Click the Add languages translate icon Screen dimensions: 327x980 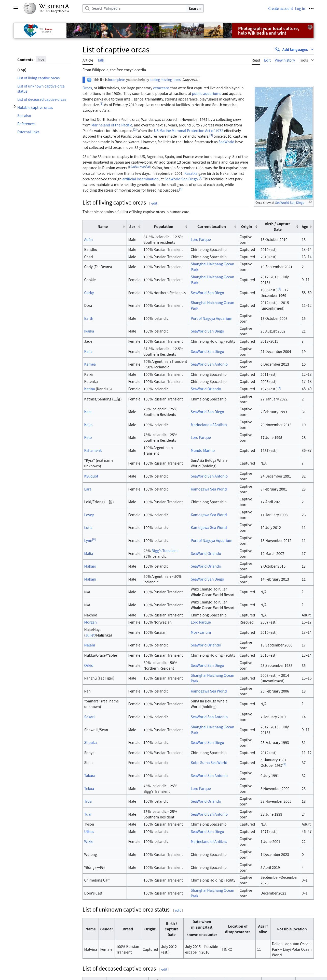point(277,49)
